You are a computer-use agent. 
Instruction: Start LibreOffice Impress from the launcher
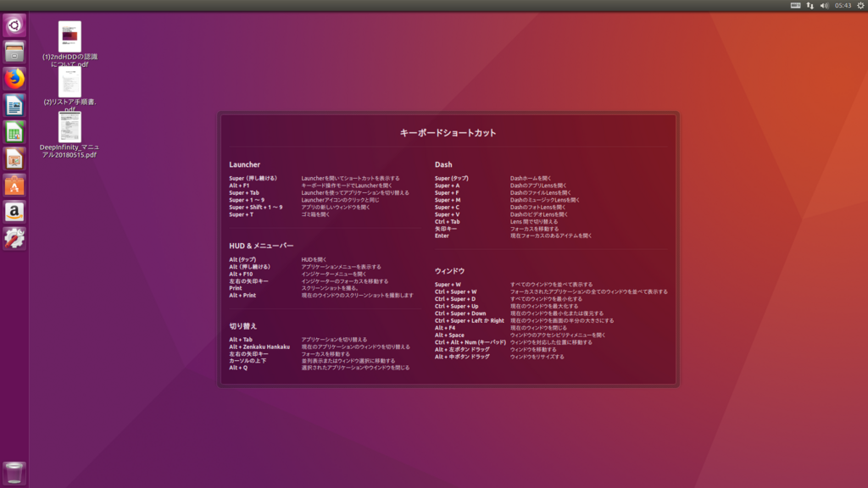[14, 158]
